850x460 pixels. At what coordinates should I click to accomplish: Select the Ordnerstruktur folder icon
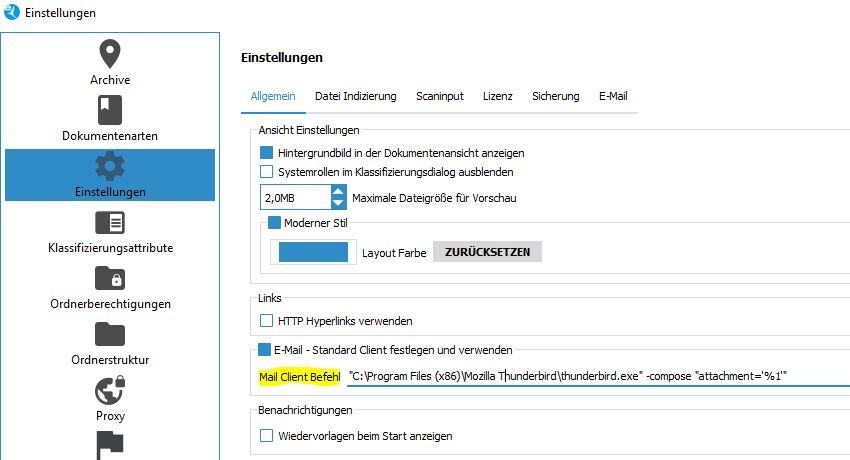pyautogui.click(x=110, y=334)
